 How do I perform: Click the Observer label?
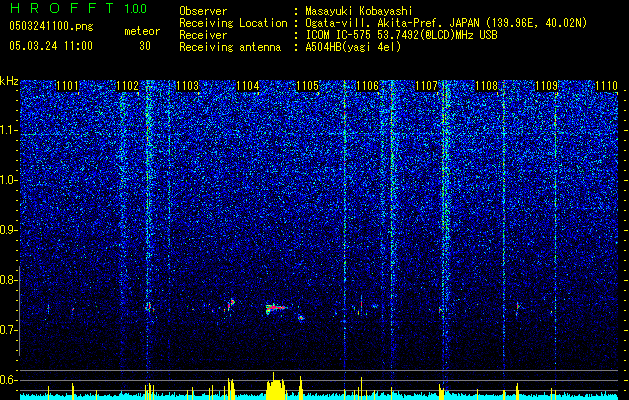click(x=203, y=11)
